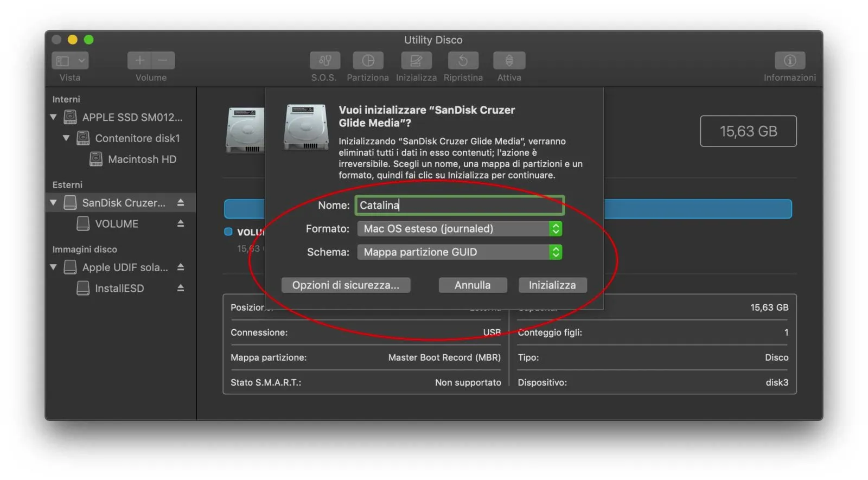Click the Utility Disco window title
Viewport: 868px width, 480px height.
pos(433,40)
